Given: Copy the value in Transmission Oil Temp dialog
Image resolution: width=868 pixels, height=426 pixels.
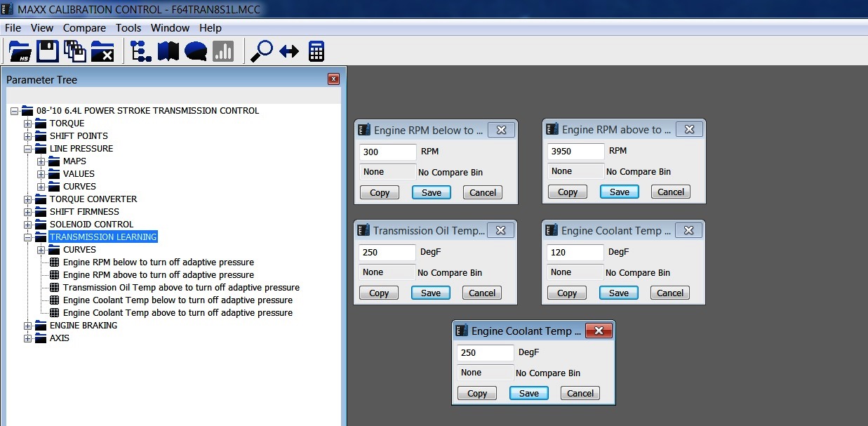Looking at the screenshot, I should tap(379, 293).
